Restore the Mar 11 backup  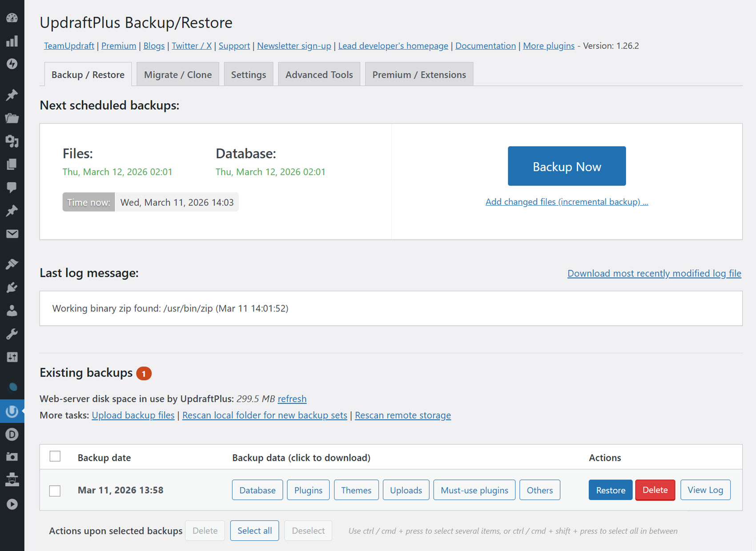[x=611, y=490]
